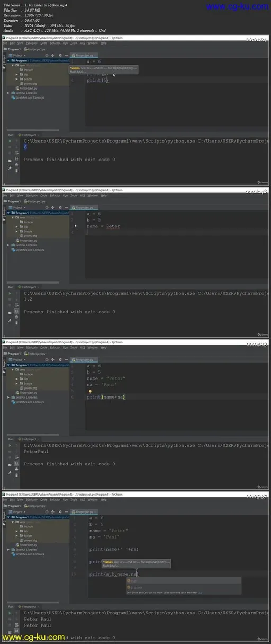
Task: Click the Python file icon on the fourth frame's editor tab
Action: pyautogui.click(x=74, y=512)
